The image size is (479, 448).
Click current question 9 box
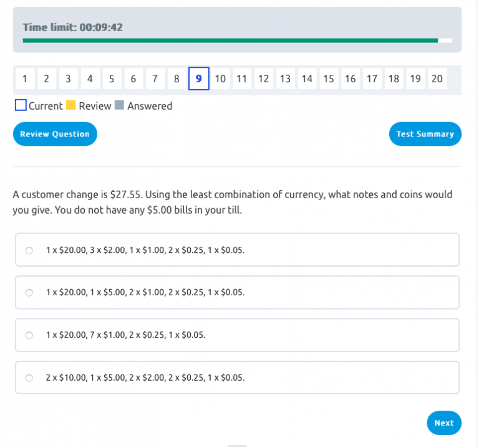(198, 79)
